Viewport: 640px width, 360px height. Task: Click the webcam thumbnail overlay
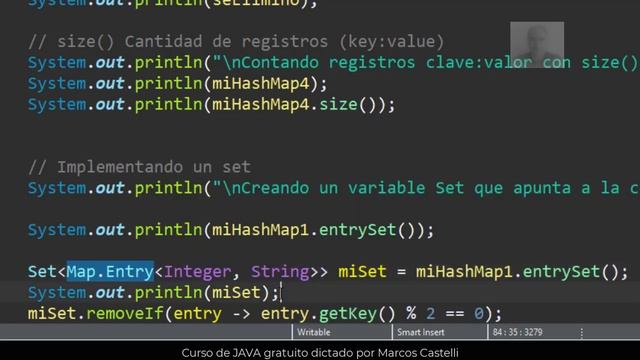(537, 44)
